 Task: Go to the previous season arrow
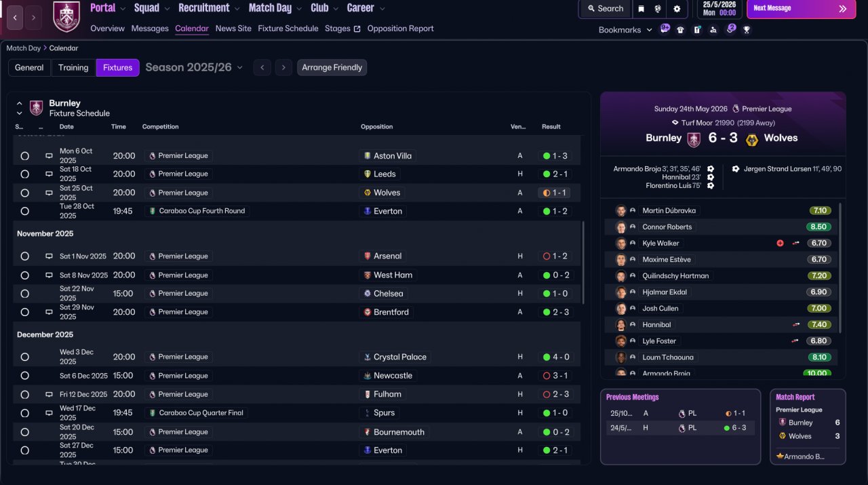262,67
